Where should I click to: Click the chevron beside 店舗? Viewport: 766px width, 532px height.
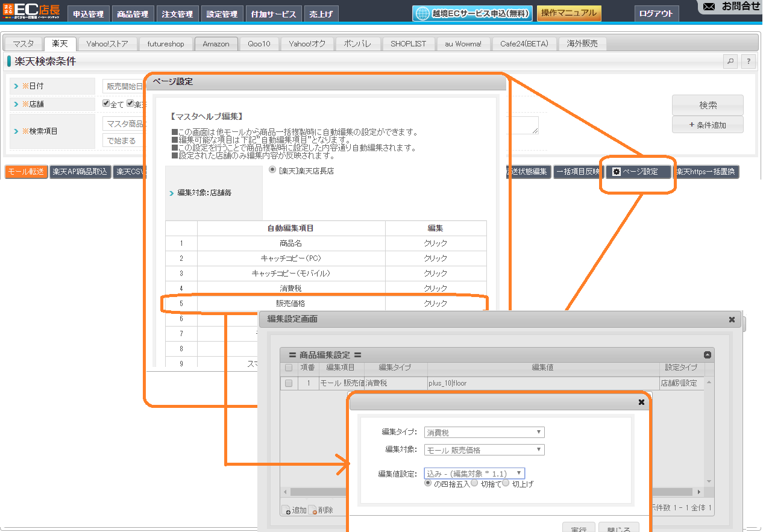tap(16, 104)
